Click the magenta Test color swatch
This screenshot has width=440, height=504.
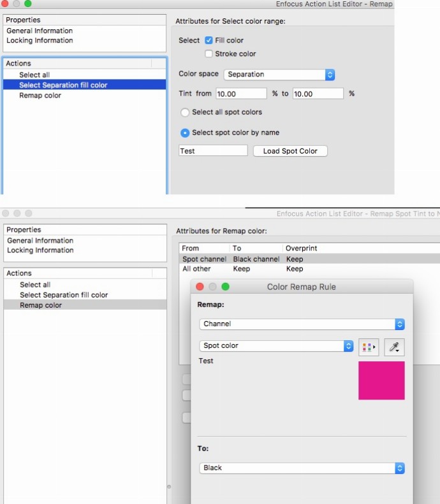381,380
